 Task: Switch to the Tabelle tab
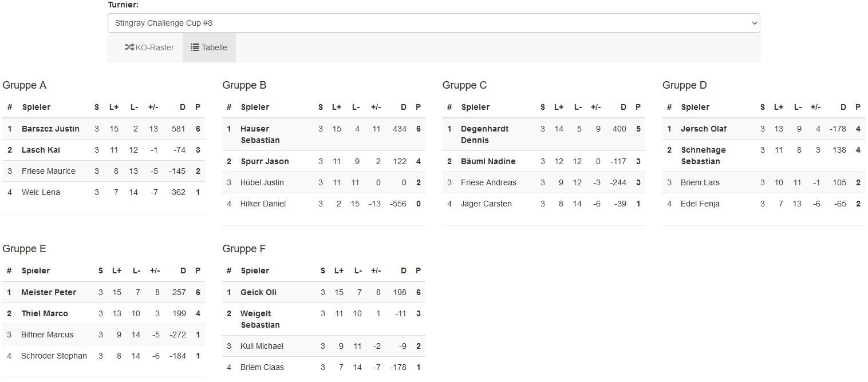point(210,47)
